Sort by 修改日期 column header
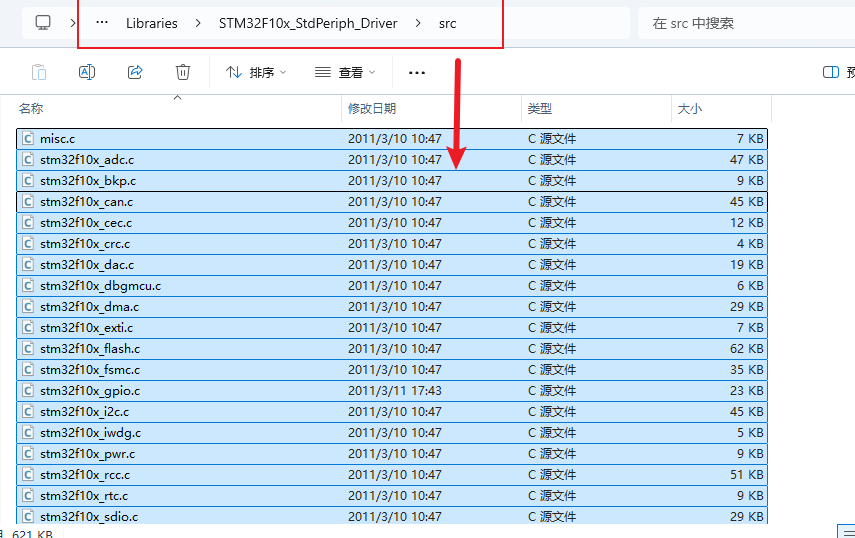Screen dimensions: 855x538 pos(372,108)
